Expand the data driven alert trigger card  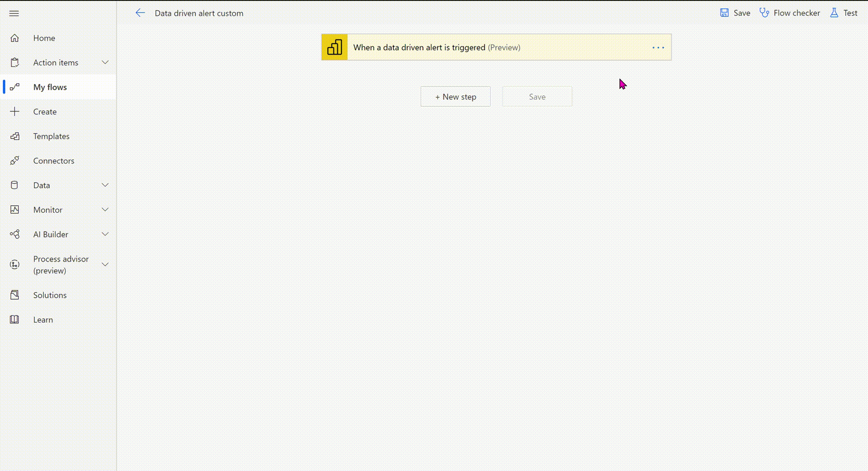click(x=496, y=47)
